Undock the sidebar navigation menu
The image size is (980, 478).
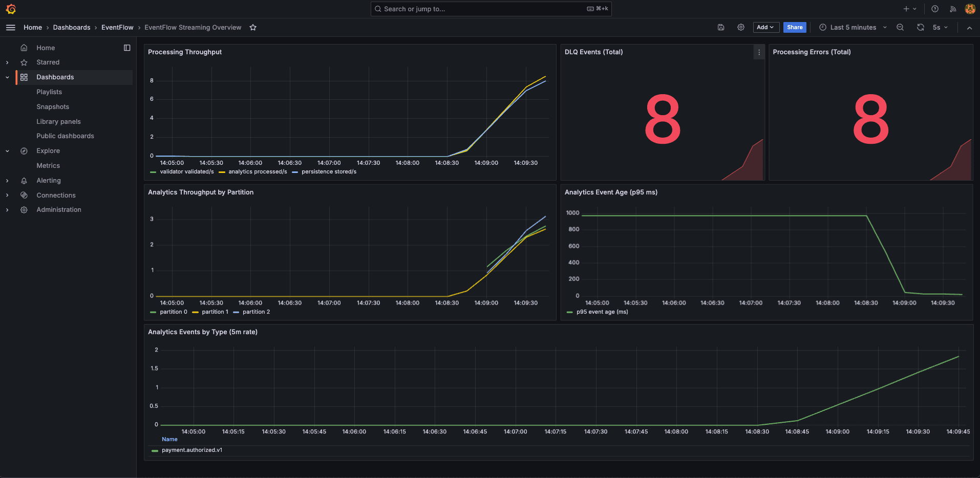pos(127,48)
